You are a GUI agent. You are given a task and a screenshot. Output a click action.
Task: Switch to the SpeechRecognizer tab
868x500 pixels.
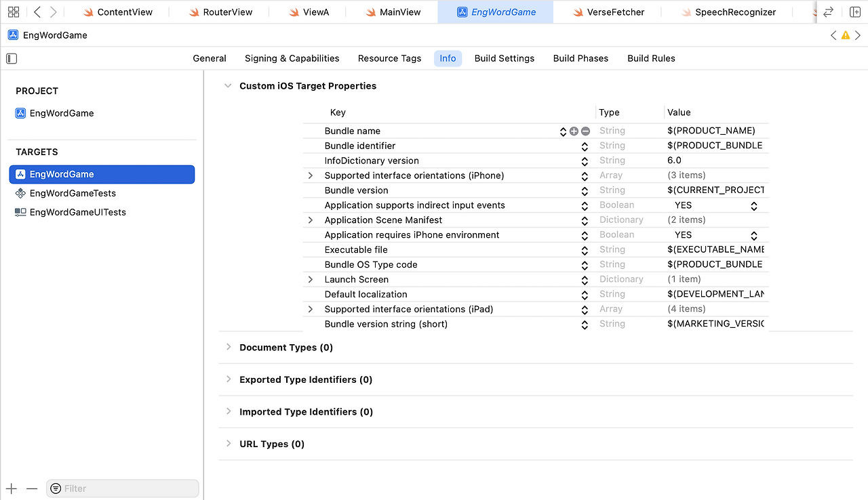[x=728, y=12]
